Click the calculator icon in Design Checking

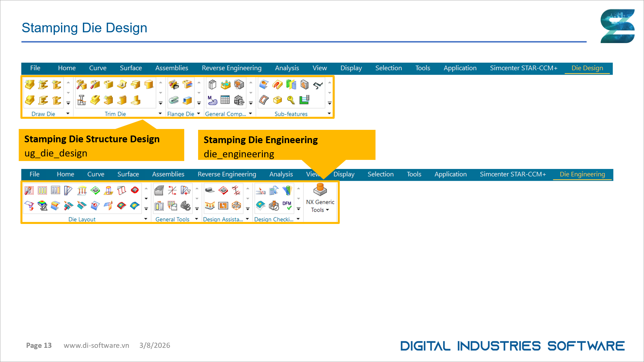click(274, 190)
